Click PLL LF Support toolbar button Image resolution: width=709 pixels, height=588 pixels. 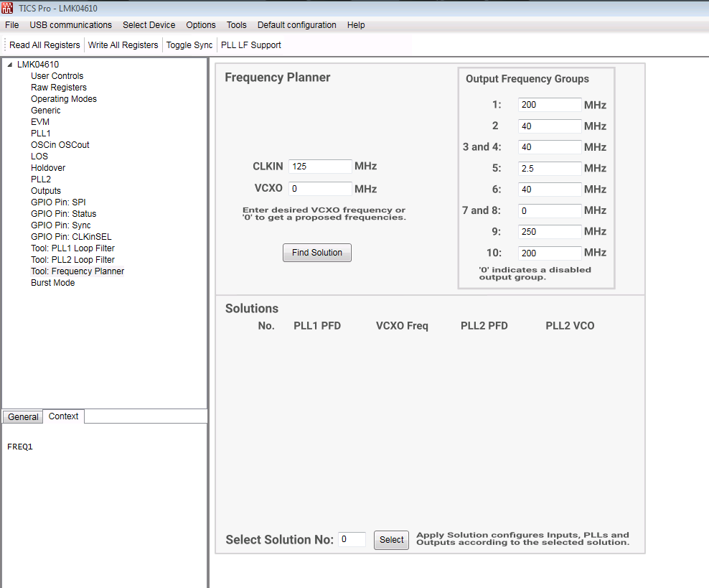click(251, 45)
